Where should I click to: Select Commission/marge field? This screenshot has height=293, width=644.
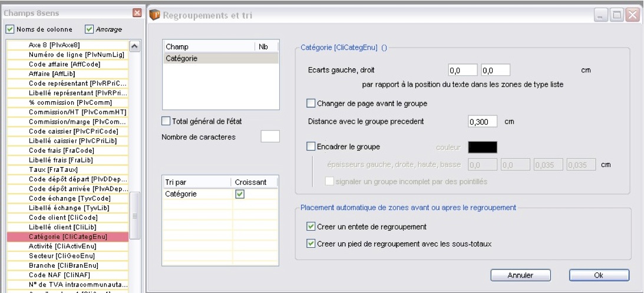tap(68, 122)
